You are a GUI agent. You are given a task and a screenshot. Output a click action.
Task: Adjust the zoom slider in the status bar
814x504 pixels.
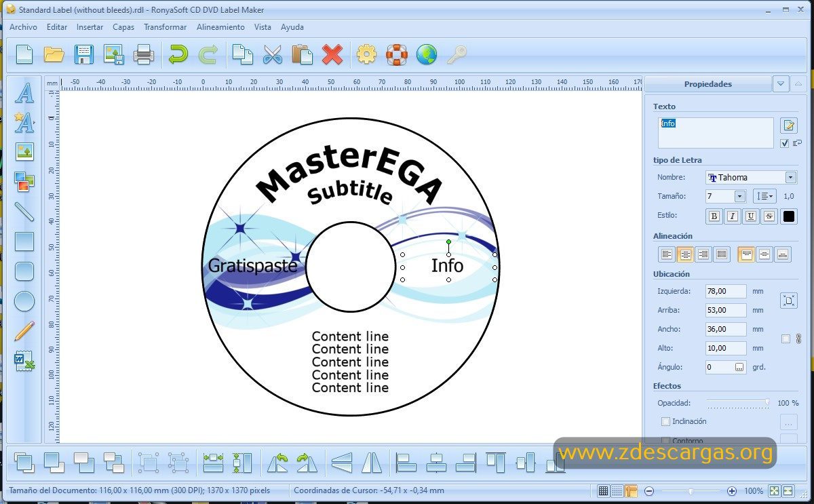pyautogui.click(x=691, y=491)
